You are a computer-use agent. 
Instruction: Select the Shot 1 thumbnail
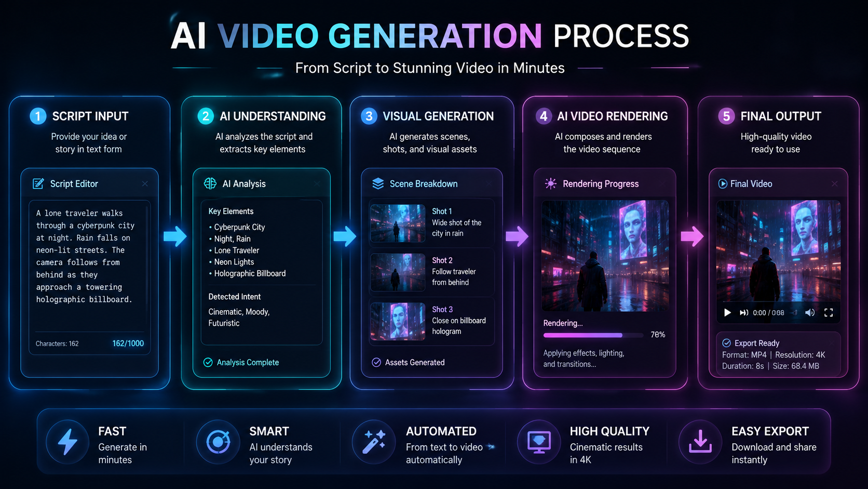(x=398, y=223)
